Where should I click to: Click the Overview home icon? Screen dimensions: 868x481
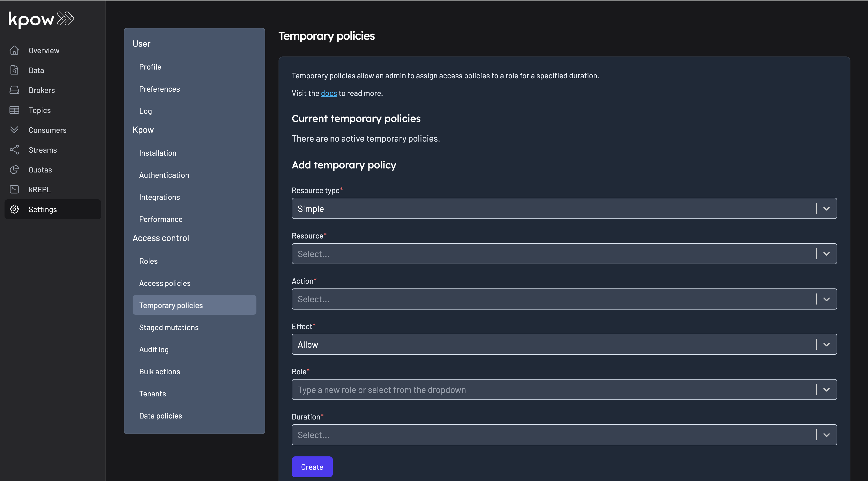[14, 50]
